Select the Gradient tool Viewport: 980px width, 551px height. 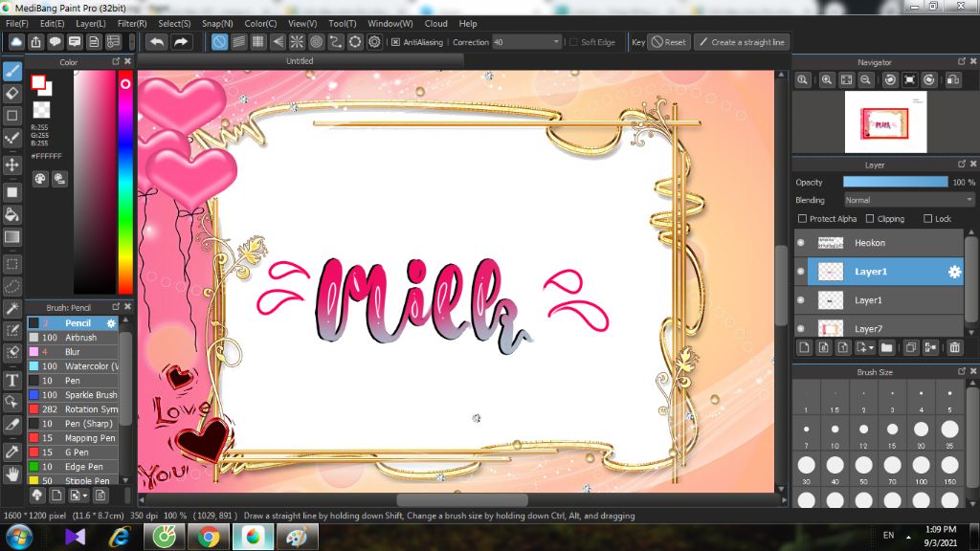[11, 237]
